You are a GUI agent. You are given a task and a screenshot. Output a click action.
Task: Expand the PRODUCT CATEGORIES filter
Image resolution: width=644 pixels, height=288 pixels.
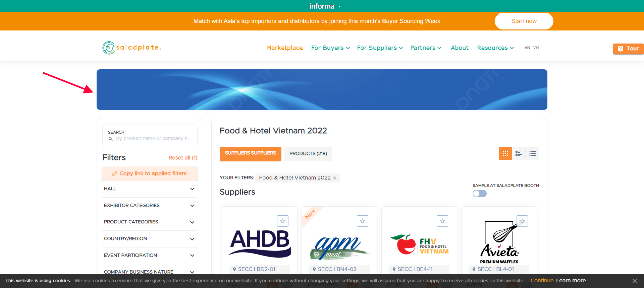(150, 222)
